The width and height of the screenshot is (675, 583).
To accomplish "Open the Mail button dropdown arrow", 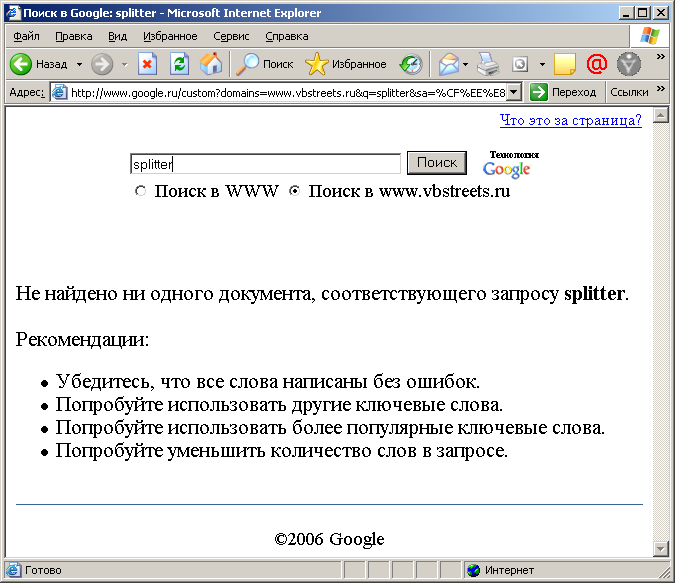I will tap(465, 64).
